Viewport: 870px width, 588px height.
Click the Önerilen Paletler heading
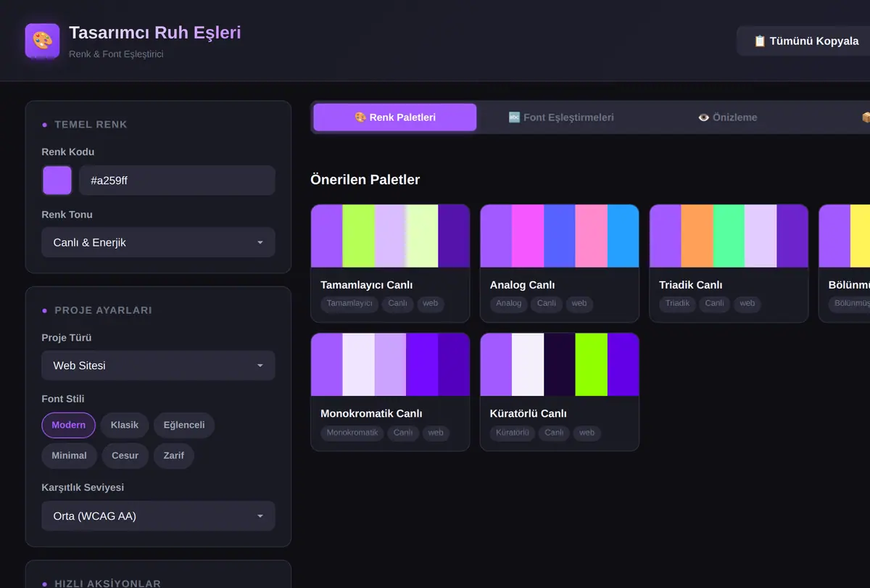(x=365, y=179)
